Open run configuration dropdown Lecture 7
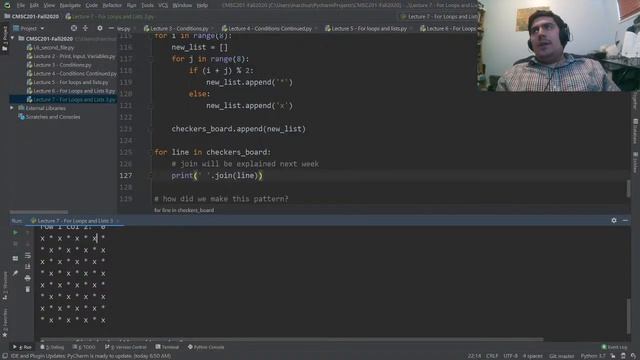Screen dimensions: 640x360 (439, 17)
